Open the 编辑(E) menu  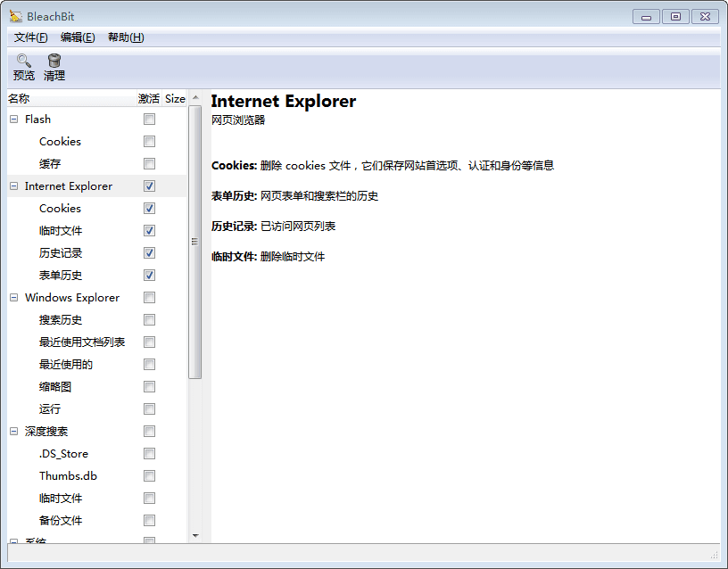click(x=78, y=37)
